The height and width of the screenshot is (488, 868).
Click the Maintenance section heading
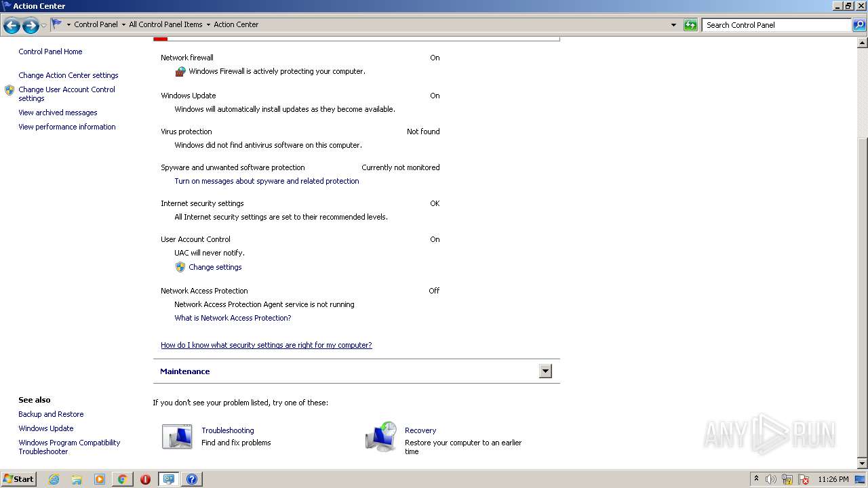point(184,371)
